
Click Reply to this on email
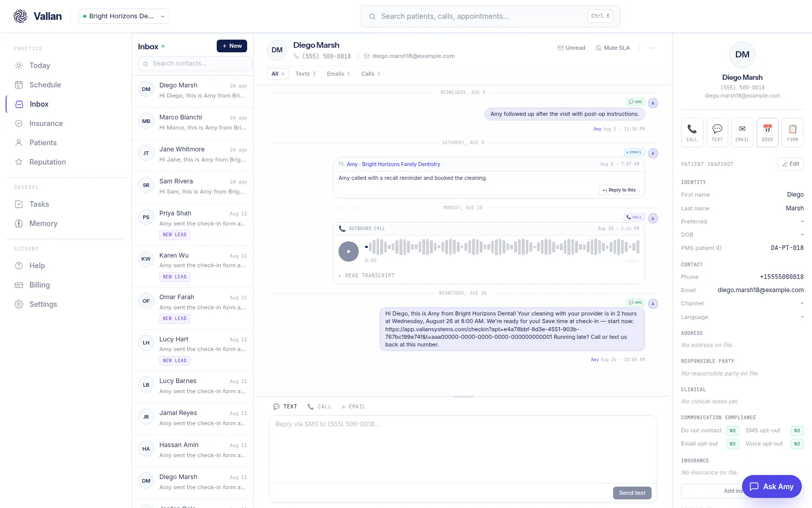[619, 190]
